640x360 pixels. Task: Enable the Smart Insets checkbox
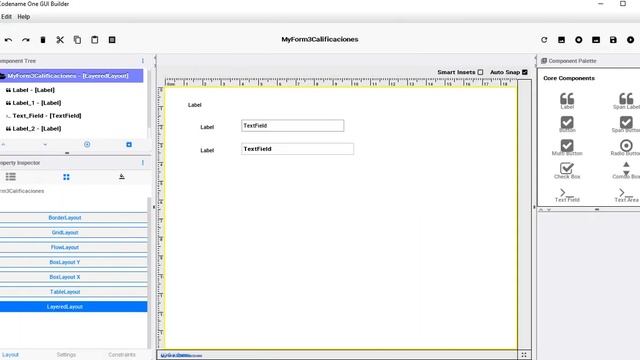[480, 72]
